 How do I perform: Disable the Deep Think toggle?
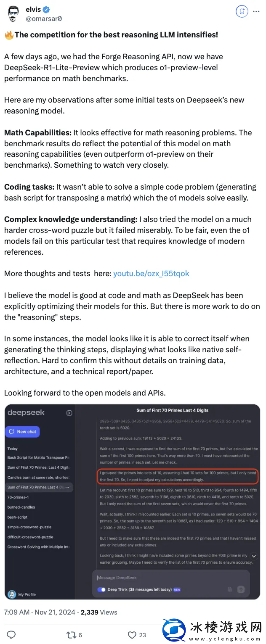101,590
